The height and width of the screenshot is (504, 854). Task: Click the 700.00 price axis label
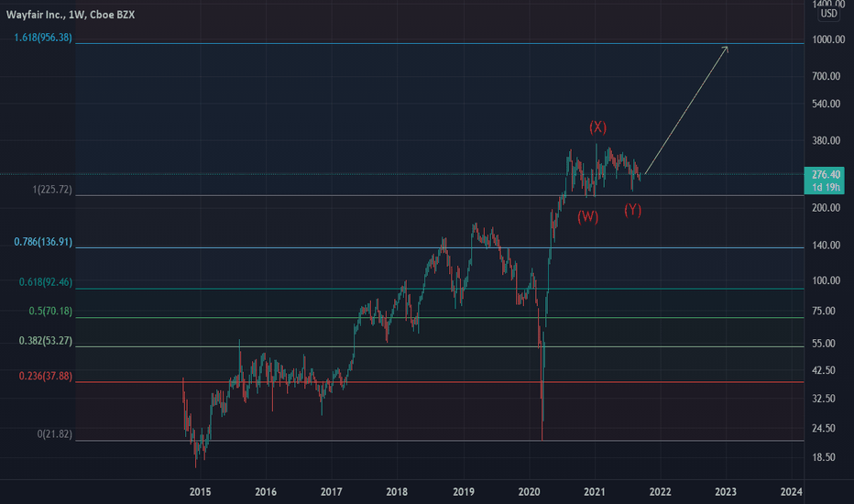(827, 76)
